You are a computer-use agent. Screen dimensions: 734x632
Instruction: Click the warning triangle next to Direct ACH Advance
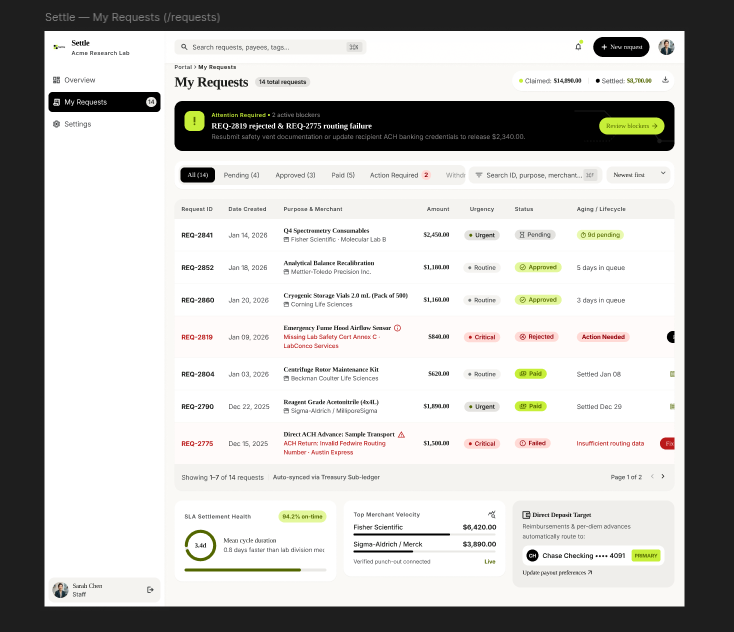[x=401, y=434]
